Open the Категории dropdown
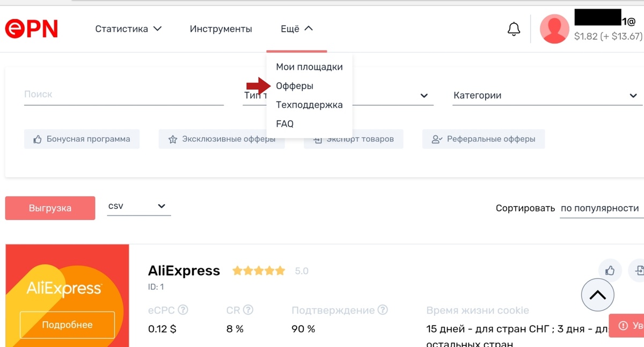 545,96
